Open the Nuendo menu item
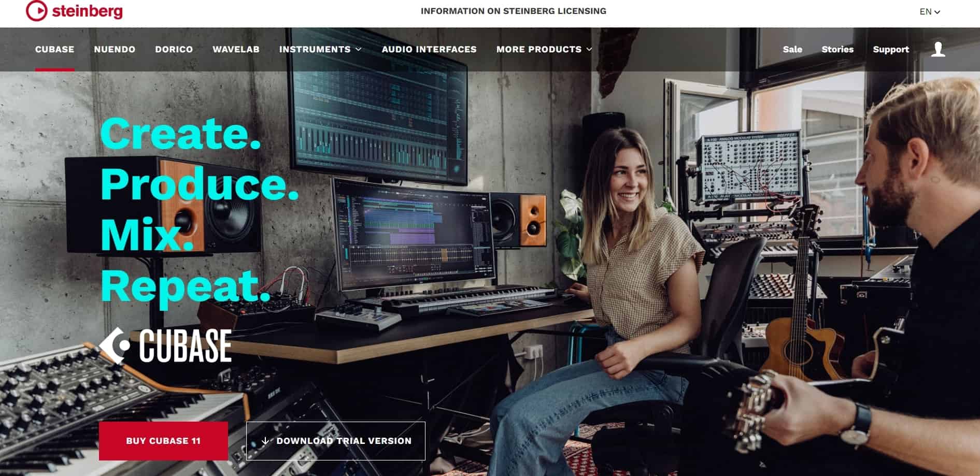Viewport: 980px width, 476px height. click(115, 49)
